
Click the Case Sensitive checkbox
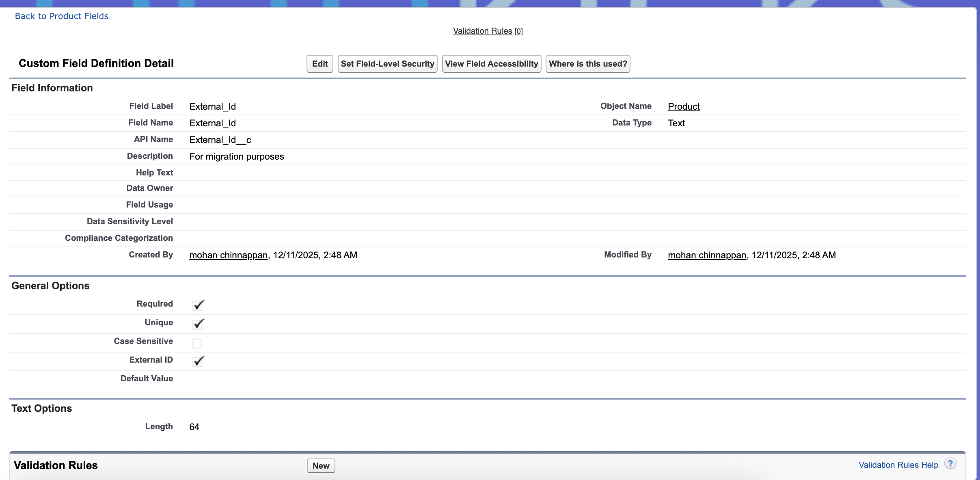pos(197,343)
